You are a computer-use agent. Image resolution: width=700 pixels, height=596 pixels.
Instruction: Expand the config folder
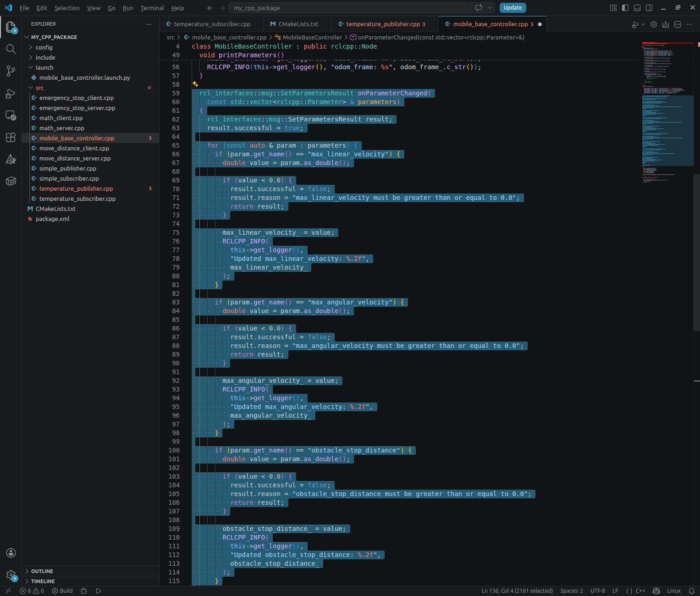click(x=90, y=47)
